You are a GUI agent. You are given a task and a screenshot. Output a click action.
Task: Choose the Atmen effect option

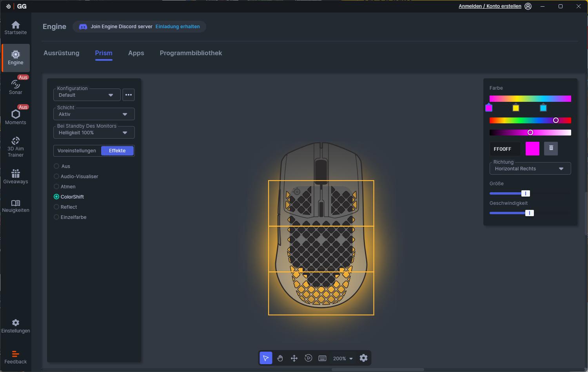pyautogui.click(x=56, y=187)
